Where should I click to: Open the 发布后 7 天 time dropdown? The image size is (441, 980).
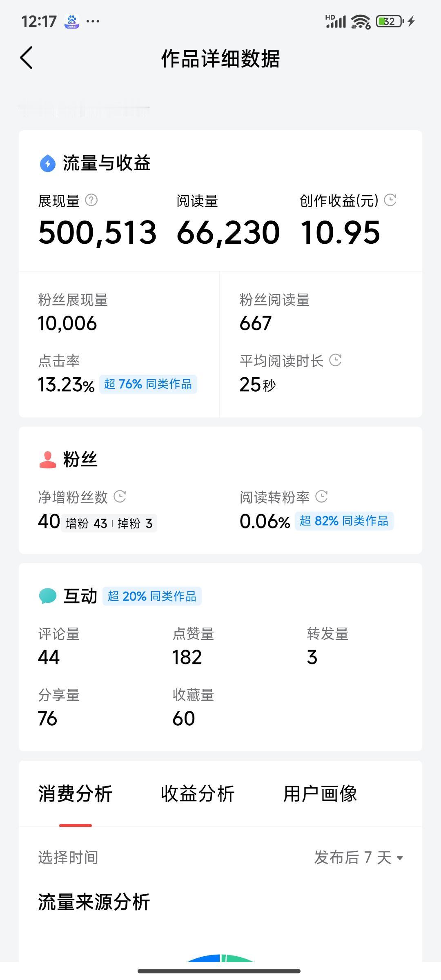pos(359,857)
